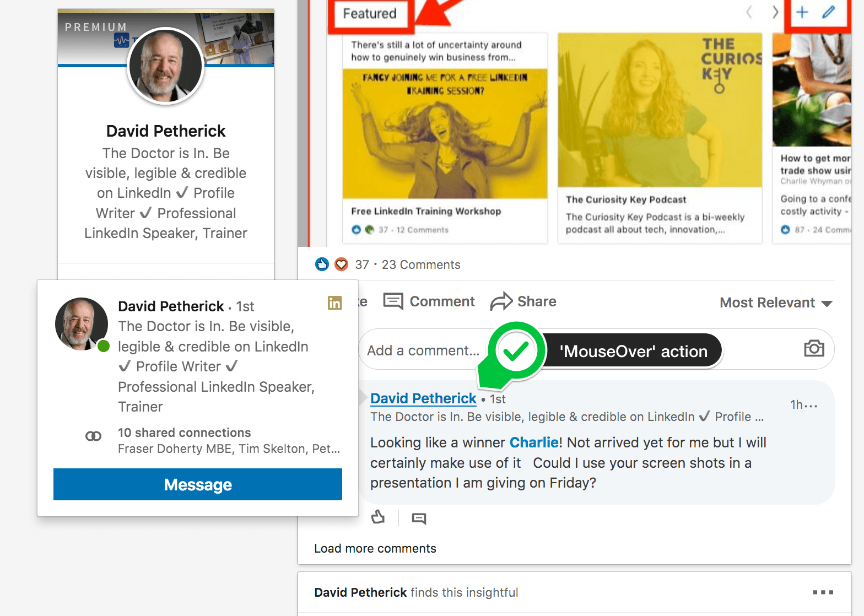
Task: Click the Share arrow icon
Action: click(501, 301)
